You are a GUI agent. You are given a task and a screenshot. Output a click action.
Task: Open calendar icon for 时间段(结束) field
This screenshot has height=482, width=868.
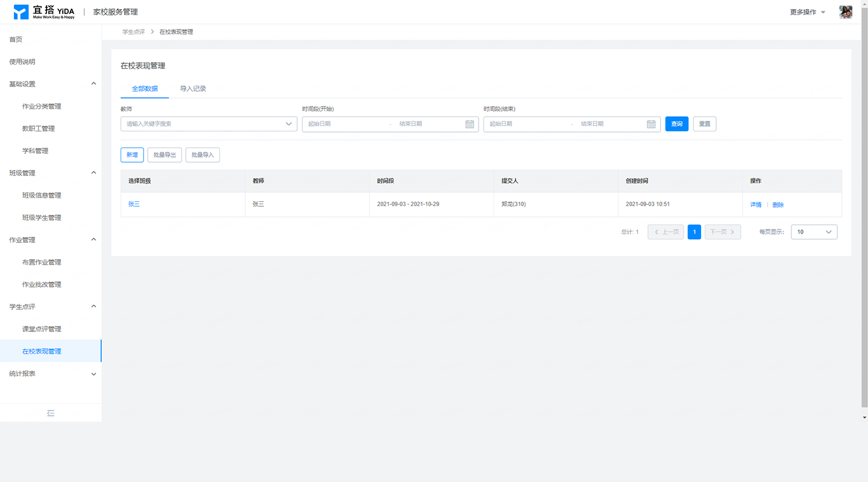tap(651, 124)
